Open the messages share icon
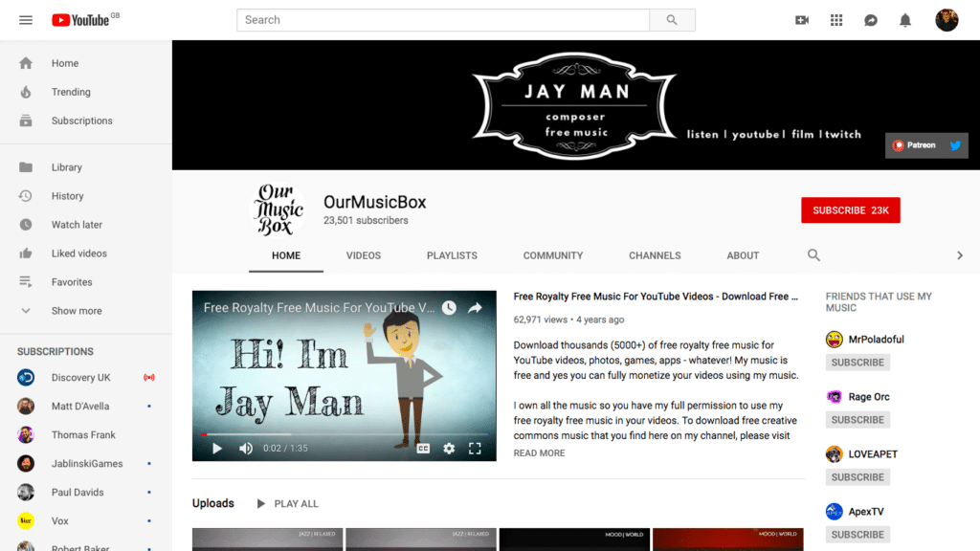 [871, 20]
